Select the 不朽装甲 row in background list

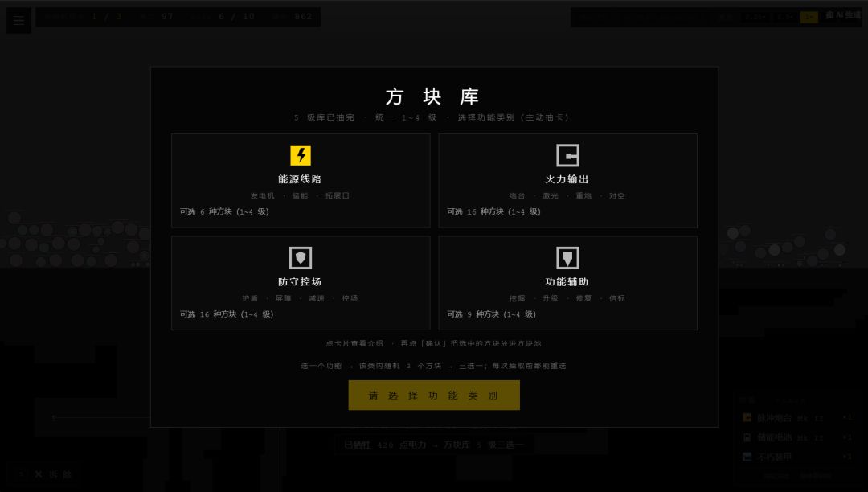click(x=797, y=457)
